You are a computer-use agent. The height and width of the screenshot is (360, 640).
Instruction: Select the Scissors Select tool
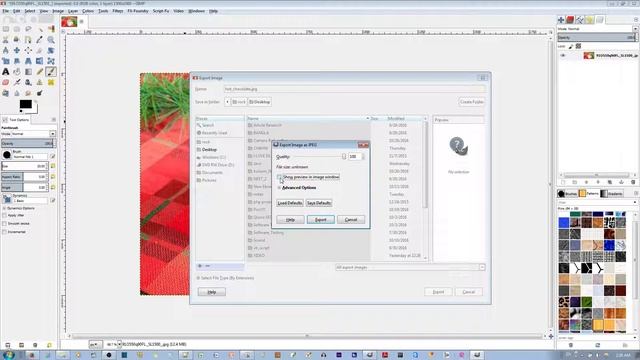coord(6,40)
